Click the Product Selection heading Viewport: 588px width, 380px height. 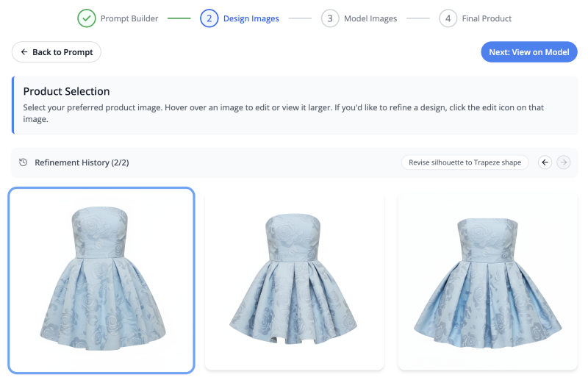pos(66,92)
